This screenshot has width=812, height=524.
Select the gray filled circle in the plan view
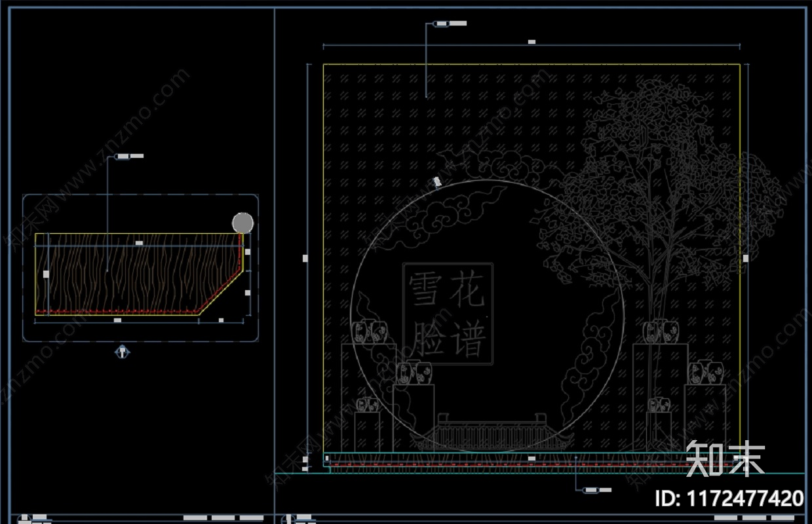point(242,223)
